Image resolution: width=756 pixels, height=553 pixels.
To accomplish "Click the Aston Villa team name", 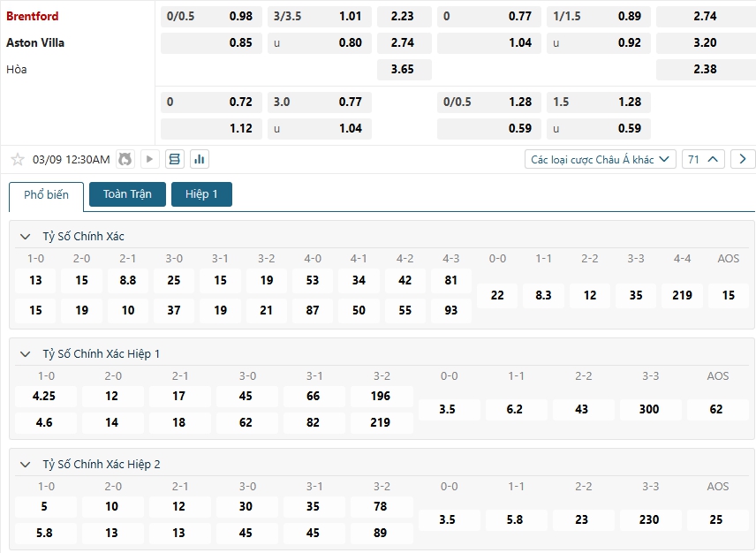I will pos(35,42).
